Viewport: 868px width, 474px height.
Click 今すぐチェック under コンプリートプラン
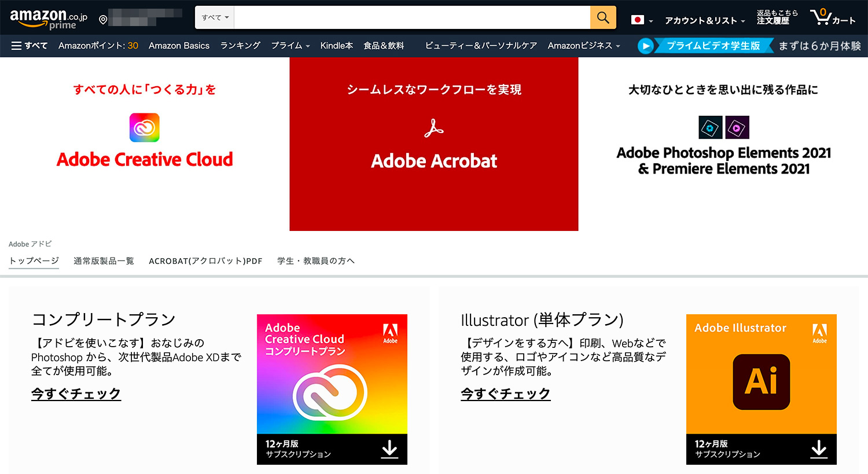76,394
